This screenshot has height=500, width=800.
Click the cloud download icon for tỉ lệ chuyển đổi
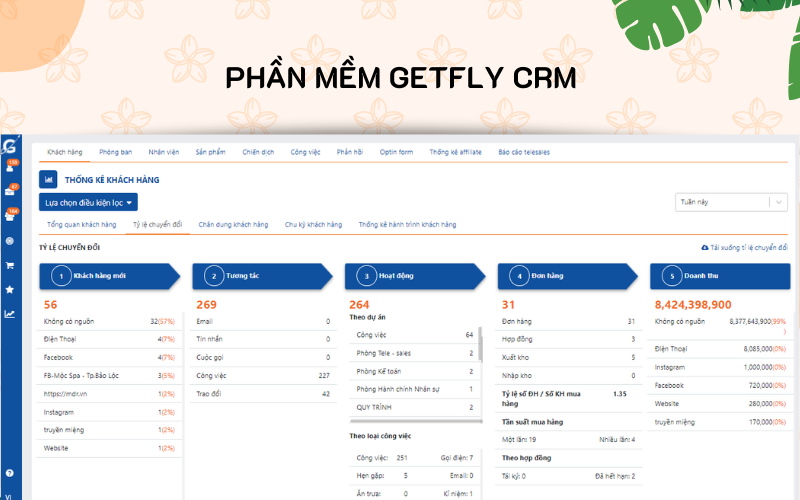point(705,247)
